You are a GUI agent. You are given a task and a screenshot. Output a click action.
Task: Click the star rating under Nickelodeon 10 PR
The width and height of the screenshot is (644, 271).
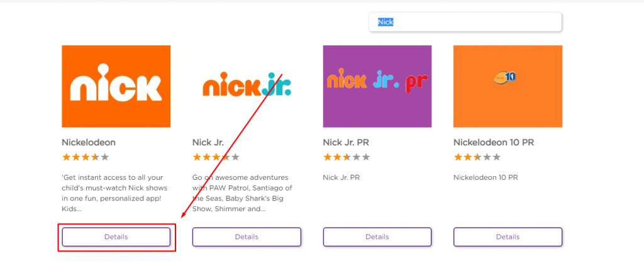477,157
